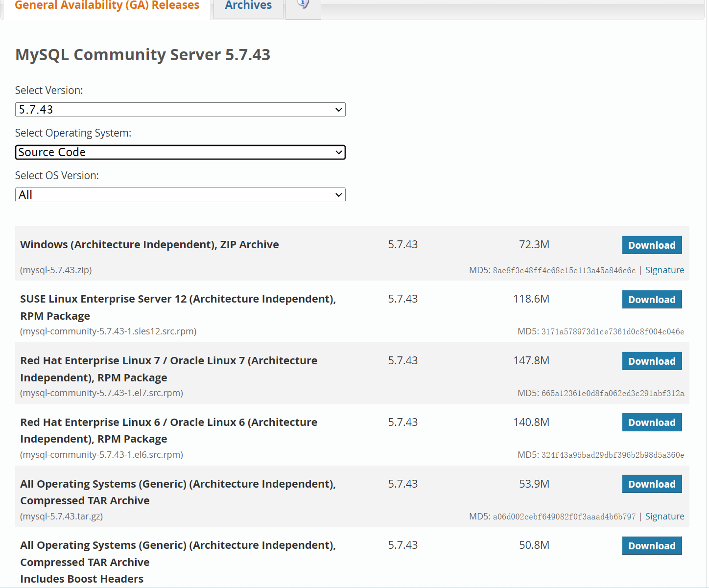Open the Signature link for mysql-5.7.43.zip
The width and height of the screenshot is (709, 588).
coord(664,270)
